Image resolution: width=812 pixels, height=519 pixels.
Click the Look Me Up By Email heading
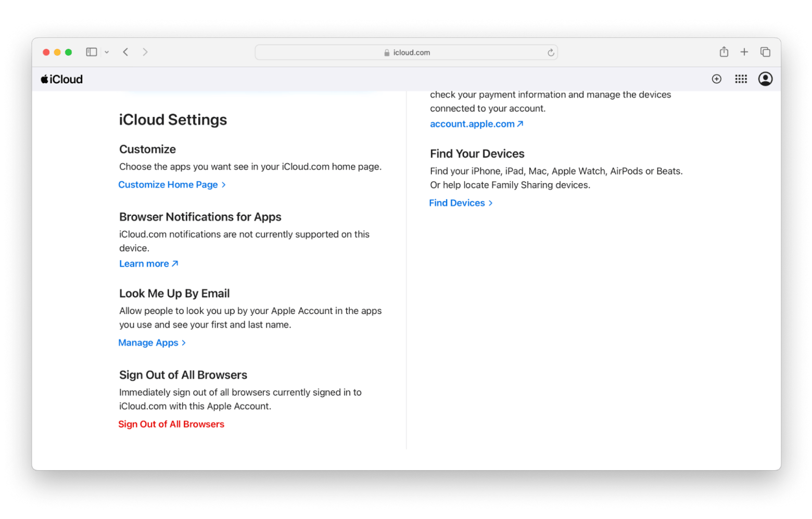coord(174,293)
